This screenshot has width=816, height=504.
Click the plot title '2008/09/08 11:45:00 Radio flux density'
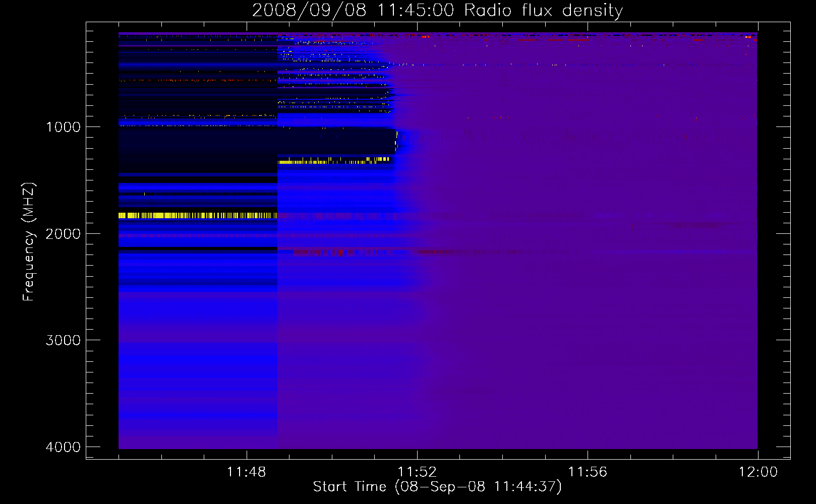[x=437, y=10]
